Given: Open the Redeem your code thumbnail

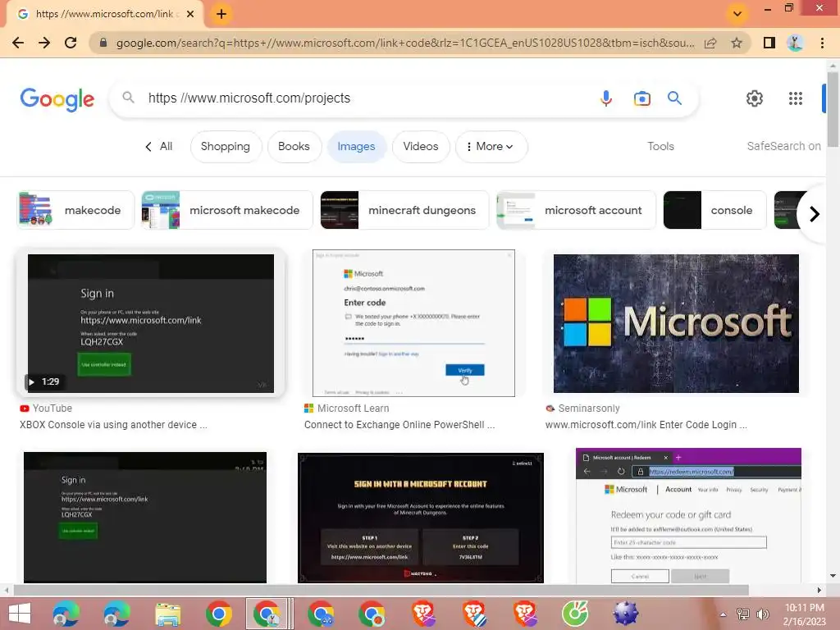Looking at the screenshot, I should tap(688, 515).
